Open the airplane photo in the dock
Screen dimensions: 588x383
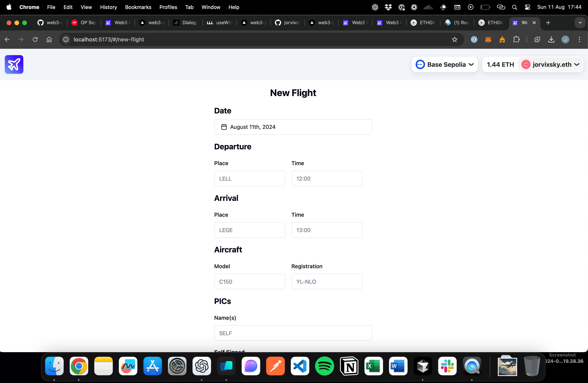507,366
